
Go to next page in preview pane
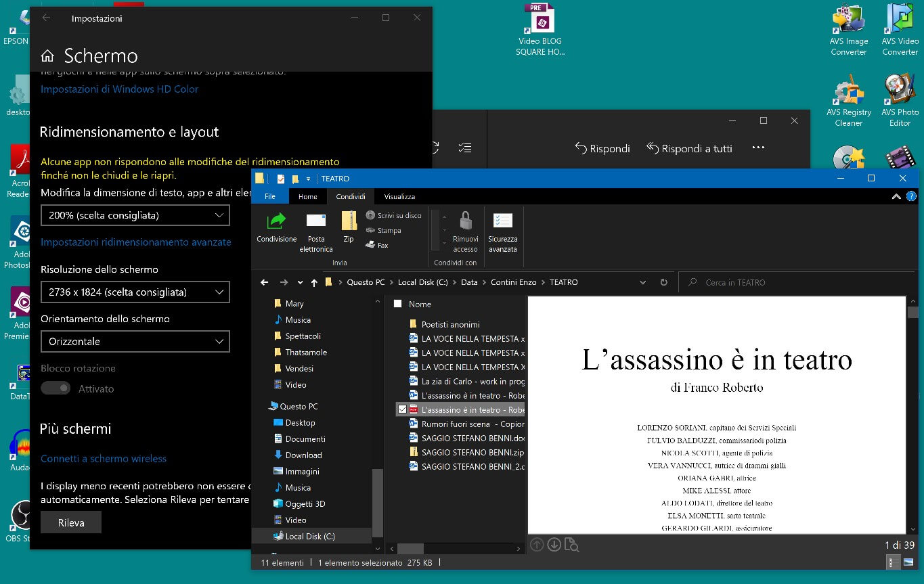point(554,545)
